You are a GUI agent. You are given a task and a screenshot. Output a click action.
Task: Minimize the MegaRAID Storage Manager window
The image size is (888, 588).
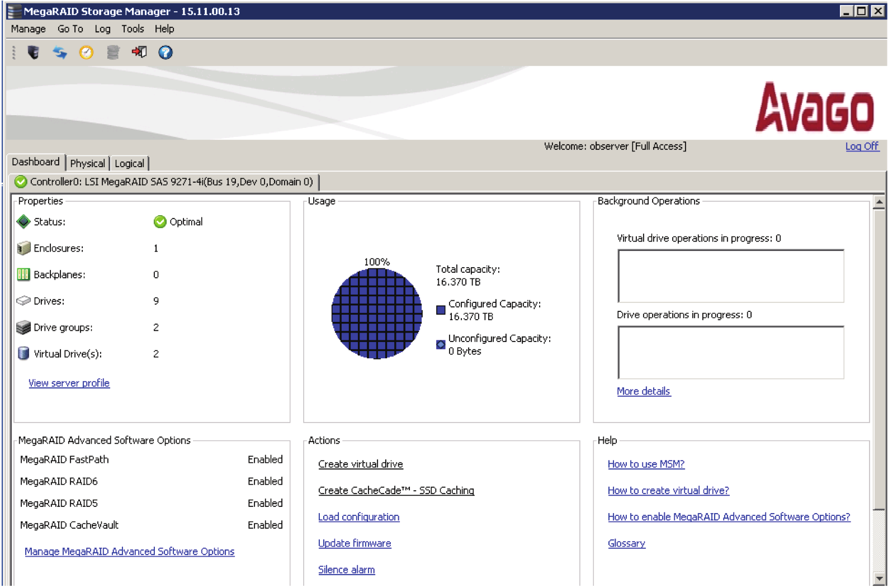point(847,11)
